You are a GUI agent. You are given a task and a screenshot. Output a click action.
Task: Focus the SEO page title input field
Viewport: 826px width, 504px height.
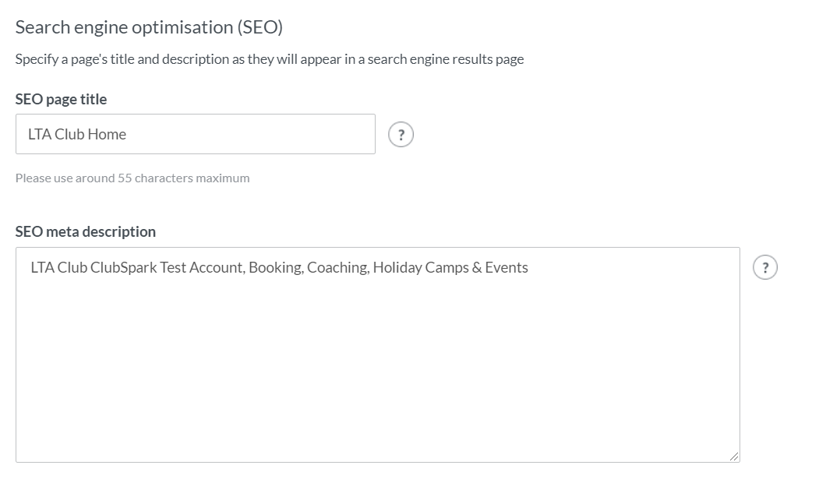click(x=195, y=134)
